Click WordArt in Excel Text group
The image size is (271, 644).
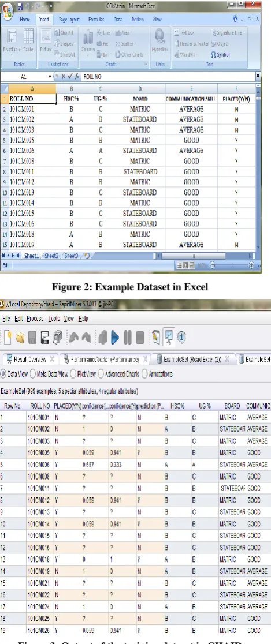[185, 54]
